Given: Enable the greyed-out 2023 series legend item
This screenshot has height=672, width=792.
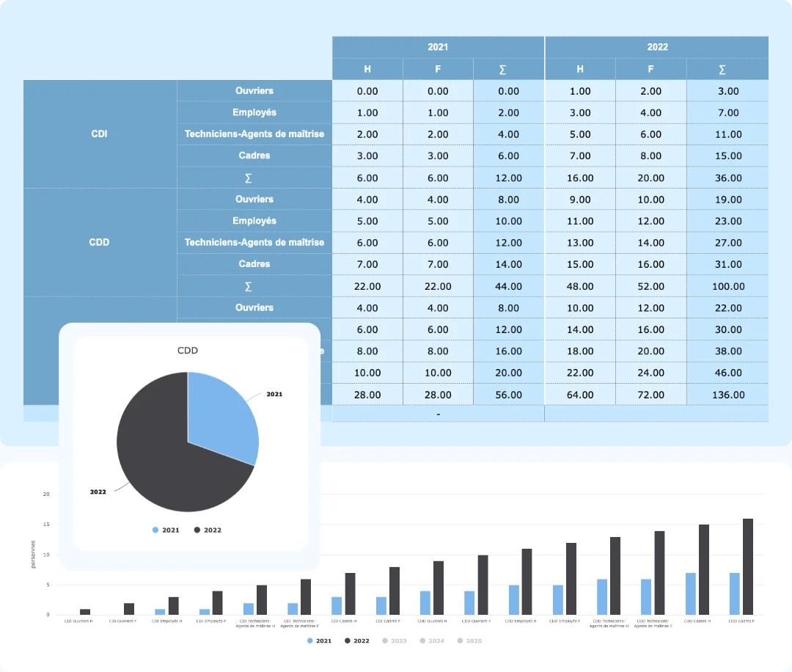Looking at the screenshot, I should pyautogui.click(x=395, y=640).
